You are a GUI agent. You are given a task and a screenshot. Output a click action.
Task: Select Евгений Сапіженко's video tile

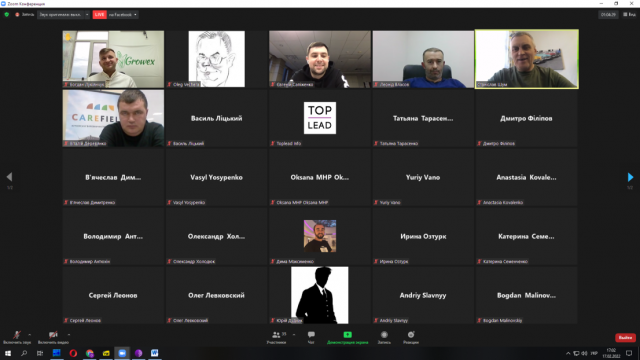point(320,59)
